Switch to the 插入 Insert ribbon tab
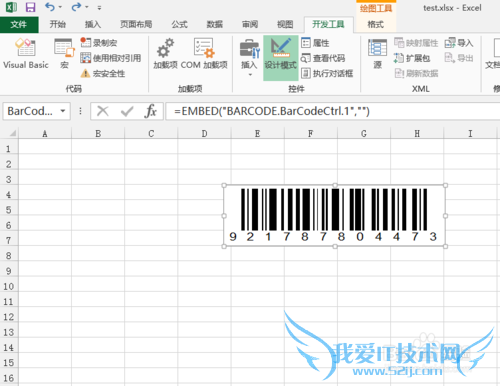Screen dimensions: 500x386 coord(93,24)
